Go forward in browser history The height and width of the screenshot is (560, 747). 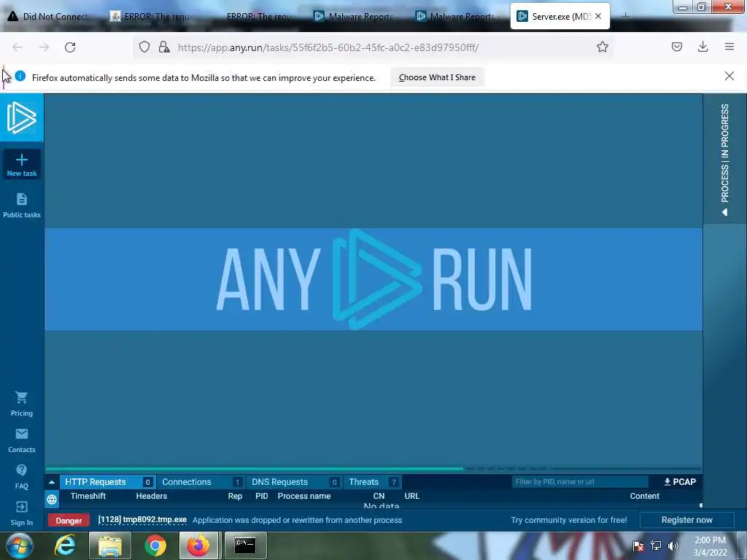44,47
